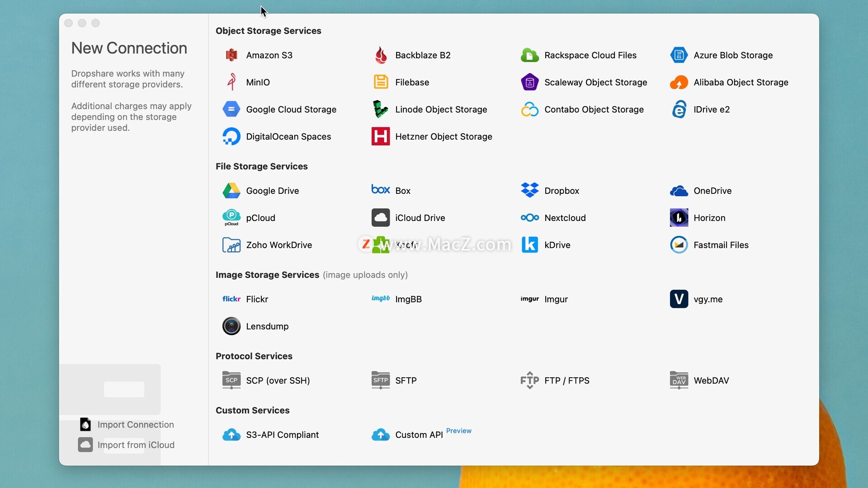Click the Nextcloud icon
The height and width of the screenshot is (488, 868).
tap(530, 218)
